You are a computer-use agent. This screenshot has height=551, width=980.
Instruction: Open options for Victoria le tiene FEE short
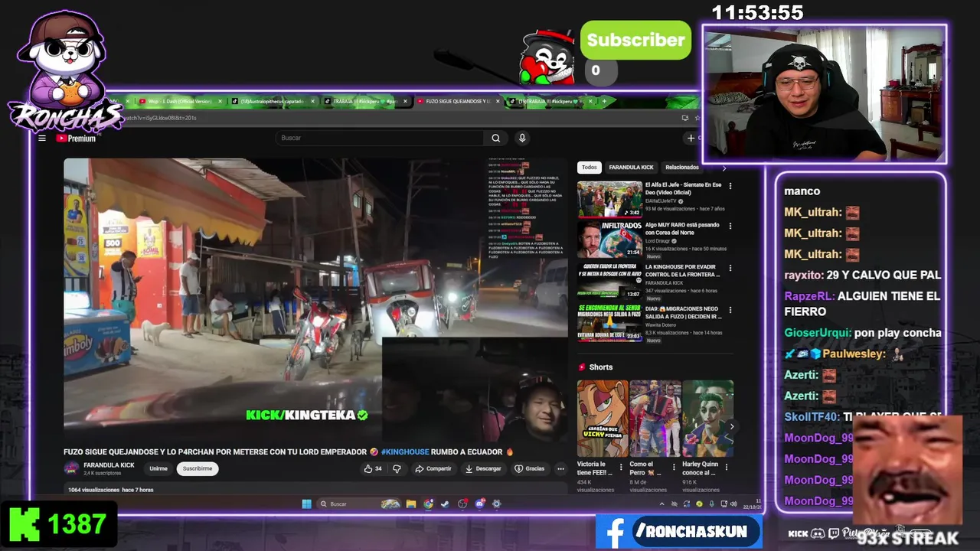tap(621, 466)
